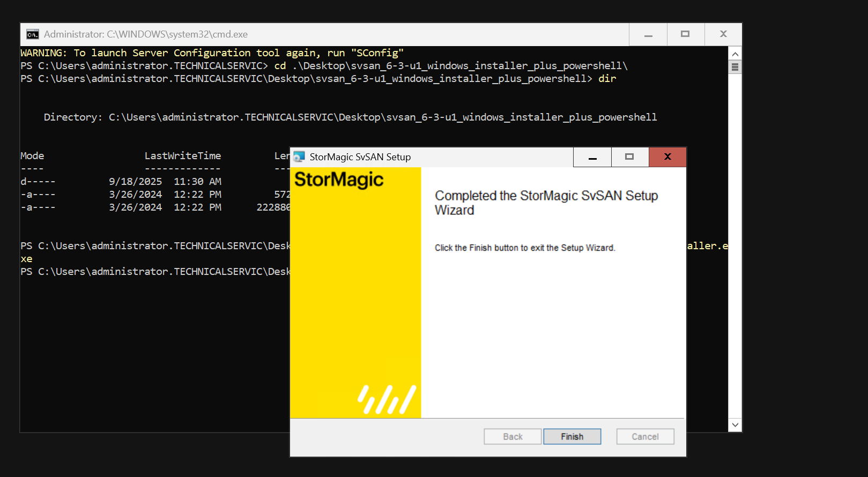Maximize the Administrator cmd.exe window
The image size is (868, 477).
pyautogui.click(x=685, y=34)
